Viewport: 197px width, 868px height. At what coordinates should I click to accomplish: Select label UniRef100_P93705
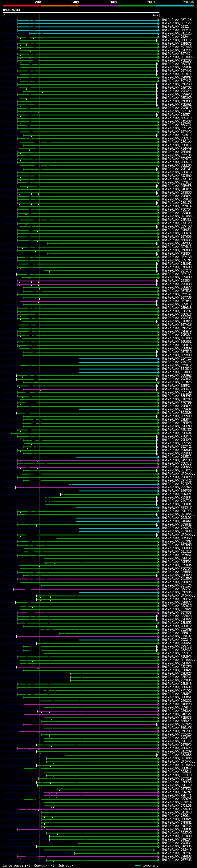pos(177,833)
